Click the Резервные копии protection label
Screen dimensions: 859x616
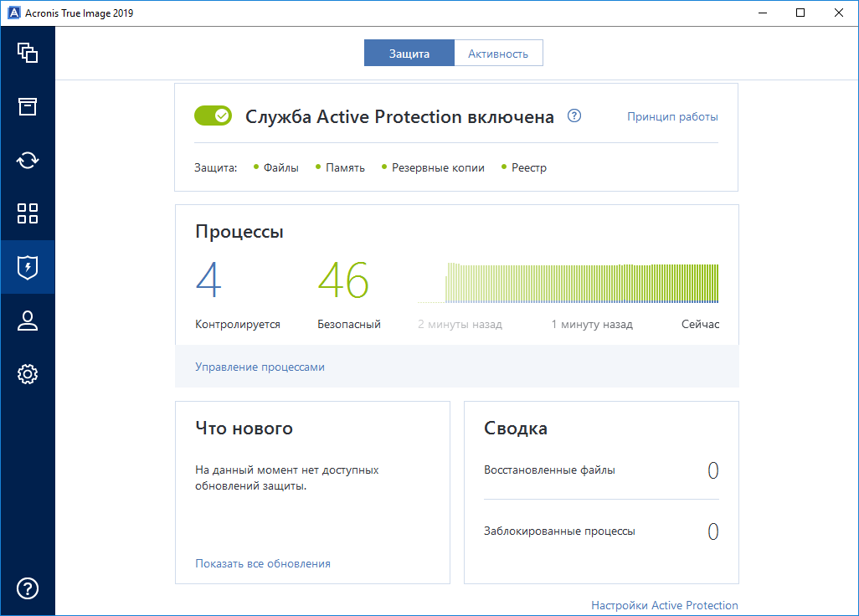pos(438,167)
